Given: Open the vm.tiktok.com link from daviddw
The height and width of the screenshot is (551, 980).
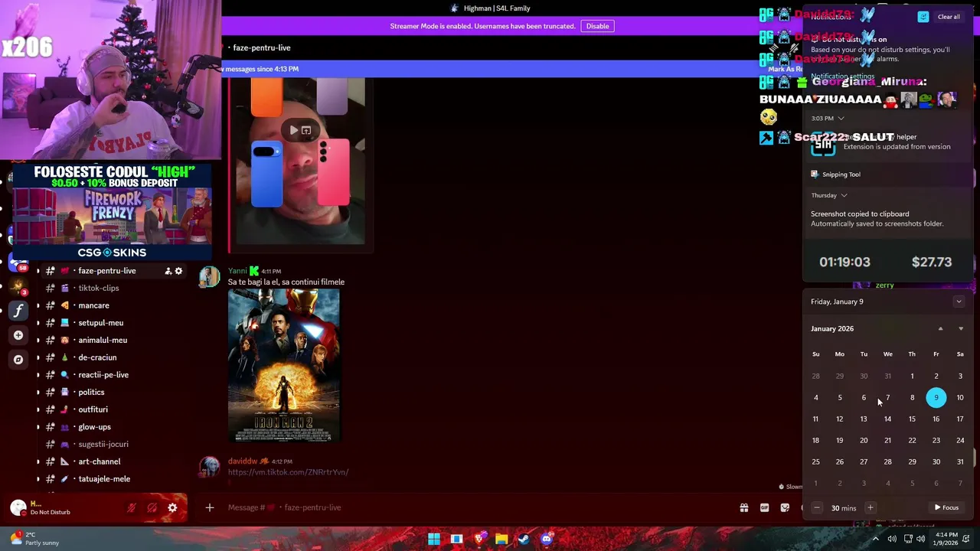Looking at the screenshot, I should click(x=288, y=472).
